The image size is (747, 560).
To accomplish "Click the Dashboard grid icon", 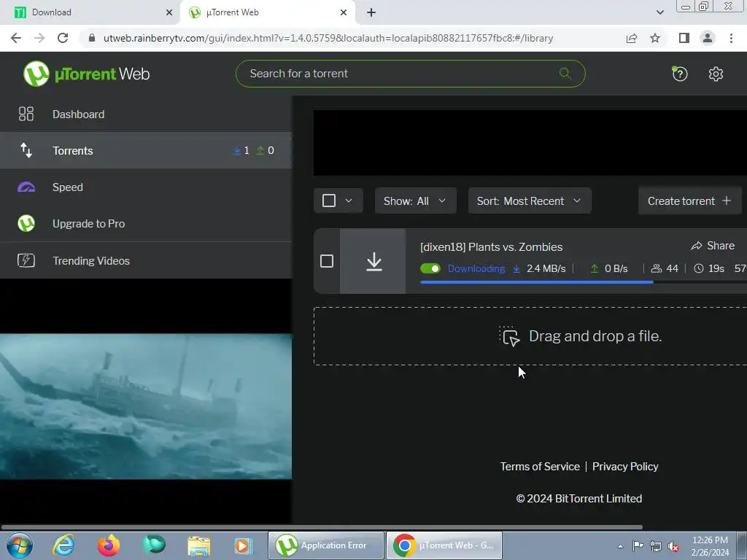I will click(x=26, y=114).
